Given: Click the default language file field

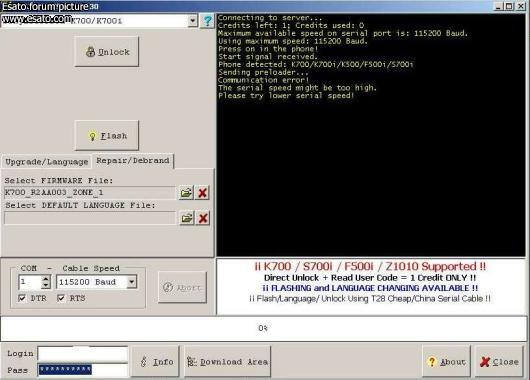Looking at the screenshot, I should pos(90,218).
